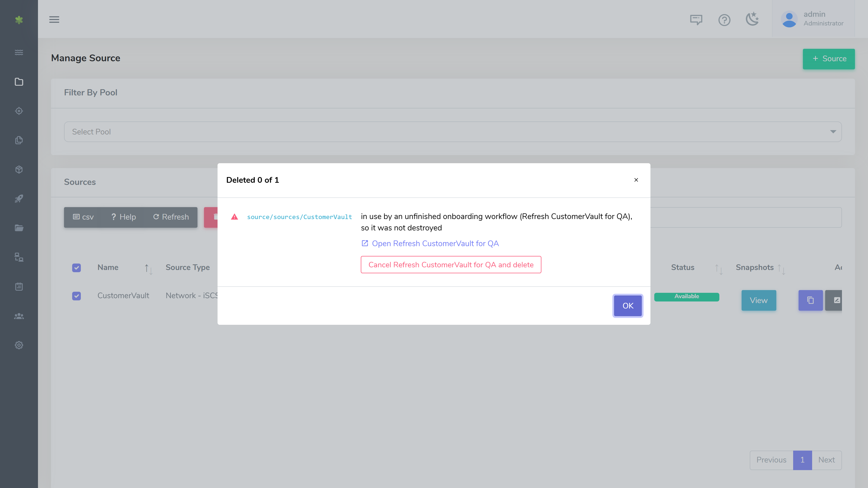Viewport: 868px width, 488px height.
Task: Export sources as csv
Action: (83, 217)
